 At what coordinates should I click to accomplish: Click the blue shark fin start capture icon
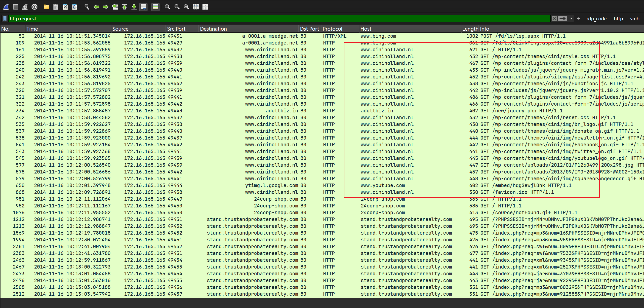click(x=6, y=7)
